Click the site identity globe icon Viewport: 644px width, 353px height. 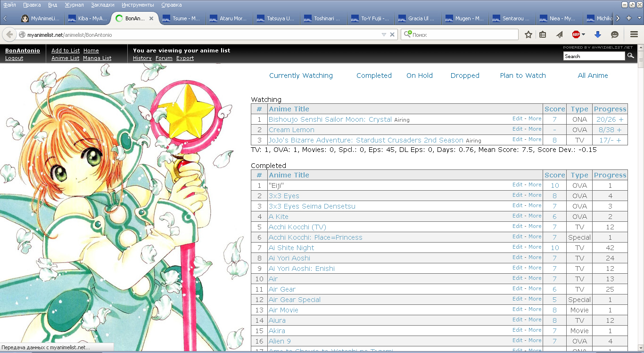click(22, 35)
